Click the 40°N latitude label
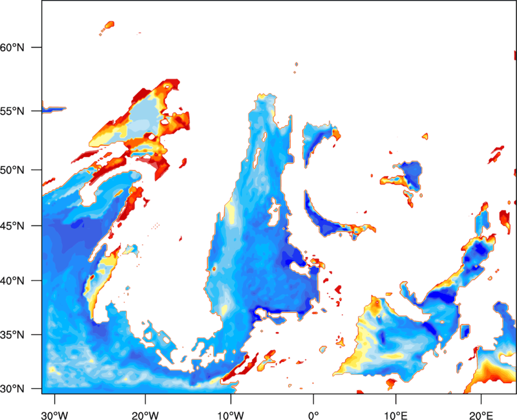The height and width of the screenshot is (420, 517). tap(12, 281)
